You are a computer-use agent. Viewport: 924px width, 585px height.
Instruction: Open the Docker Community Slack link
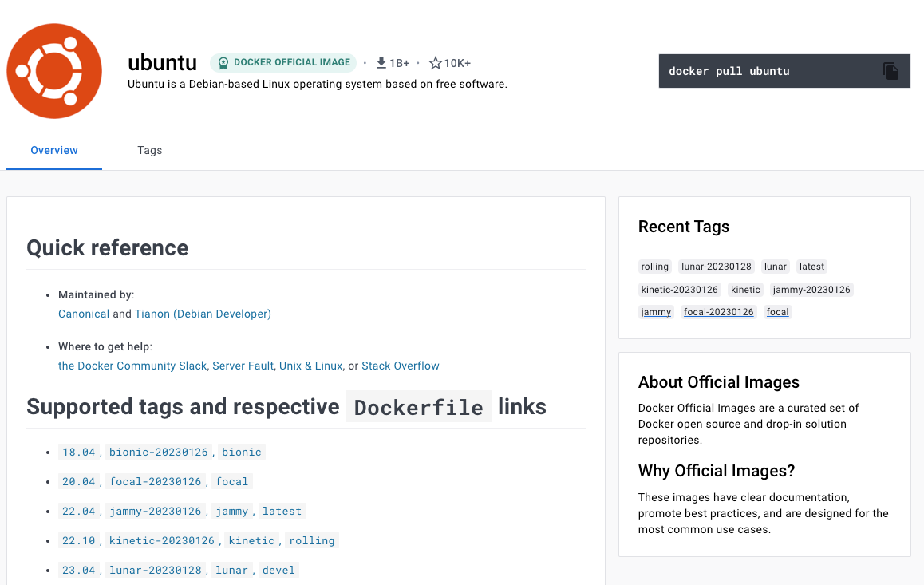pyautogui.click(x=132, y=366)
